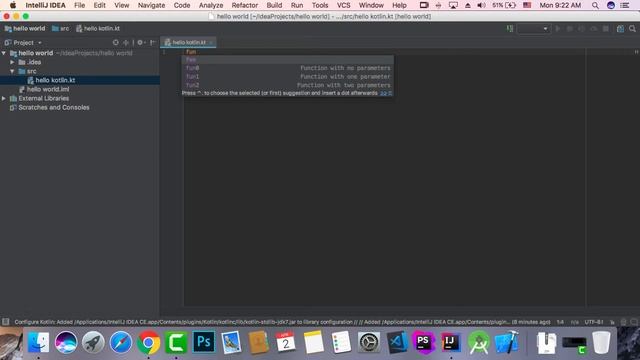The height and width of the screenshot is (360, 640).
Task: Expand External Libraries node
Action: (4, 98)
